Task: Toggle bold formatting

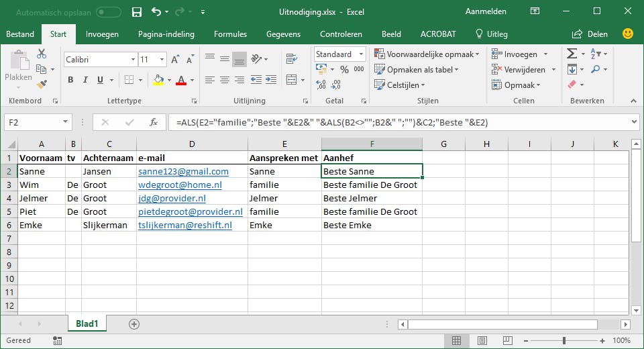Action: coord(70,80)
